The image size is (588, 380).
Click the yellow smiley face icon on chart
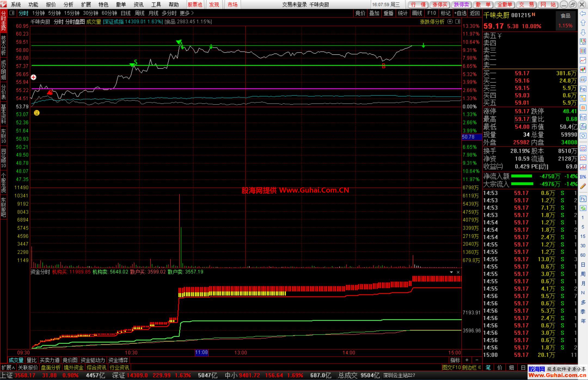(x=37, y=113)
